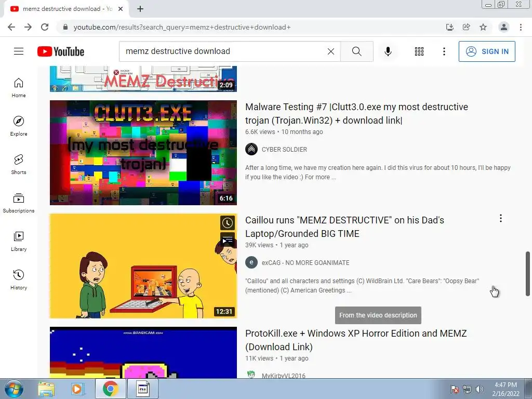Click the magnifier search button

click(356, 51)
